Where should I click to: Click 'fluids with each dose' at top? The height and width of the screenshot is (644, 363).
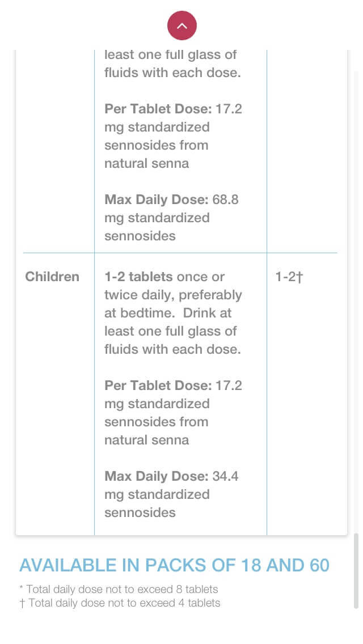pos(172,73)
